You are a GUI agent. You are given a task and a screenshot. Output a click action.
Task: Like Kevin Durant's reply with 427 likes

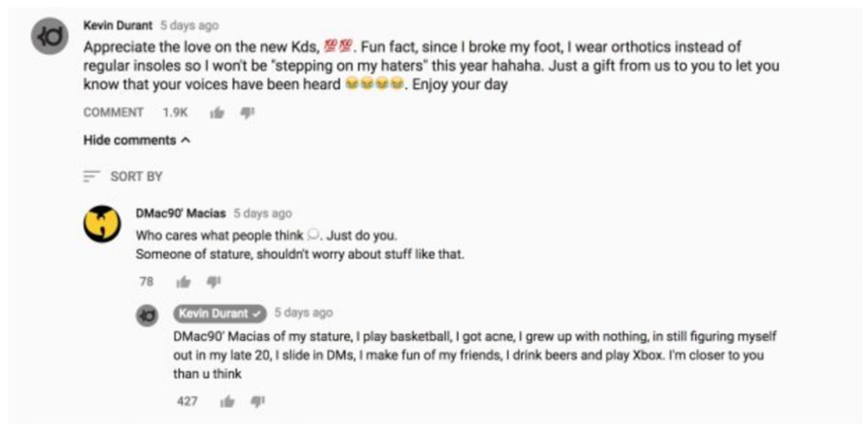point(227,402)
